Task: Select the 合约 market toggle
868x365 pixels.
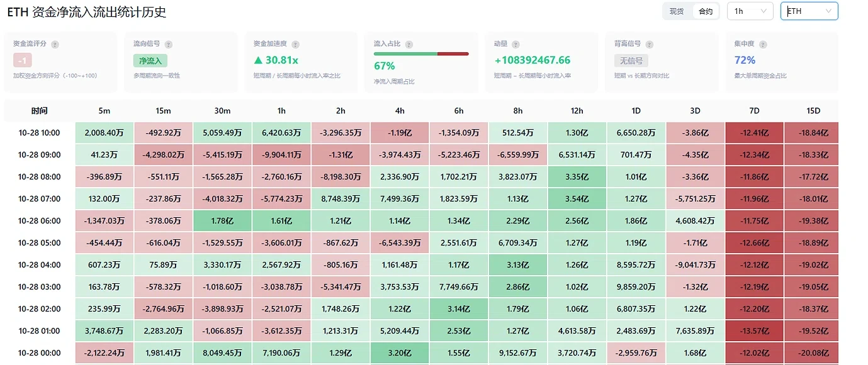Action: pos(706,11)
